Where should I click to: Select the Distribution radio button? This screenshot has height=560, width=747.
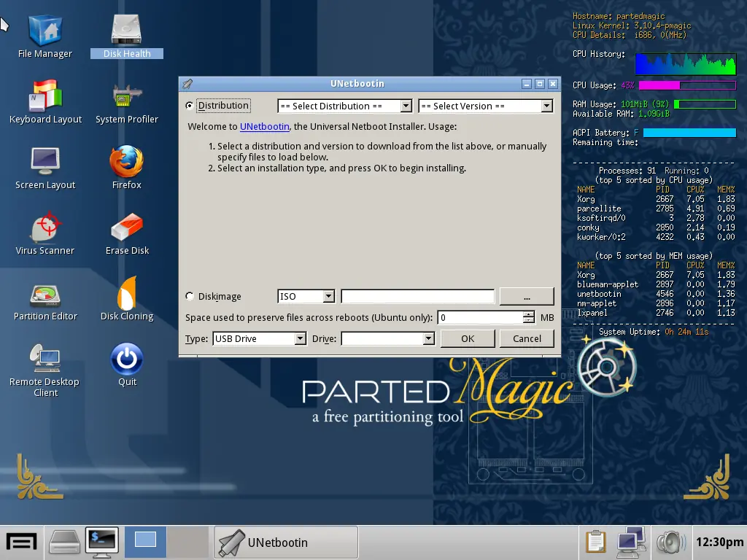pos(190,105)
